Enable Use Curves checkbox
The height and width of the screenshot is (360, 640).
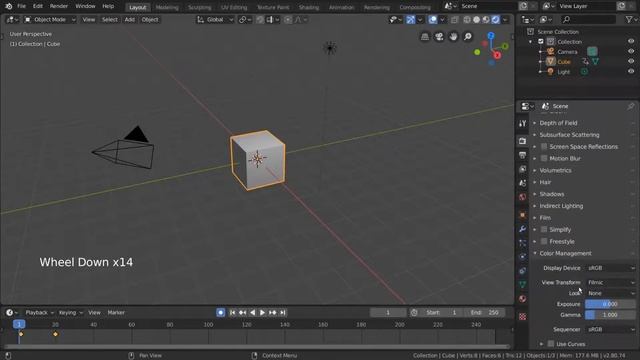(x=551, y=344)
